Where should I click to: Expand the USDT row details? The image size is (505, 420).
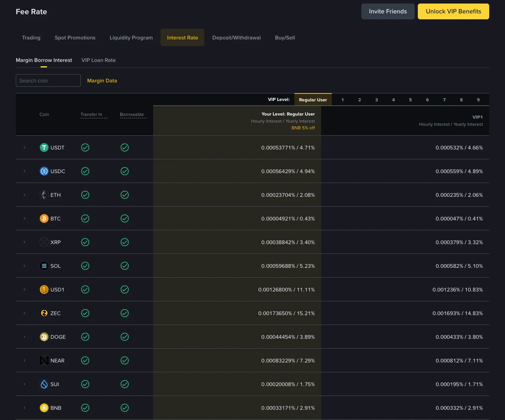coord(24,147)
